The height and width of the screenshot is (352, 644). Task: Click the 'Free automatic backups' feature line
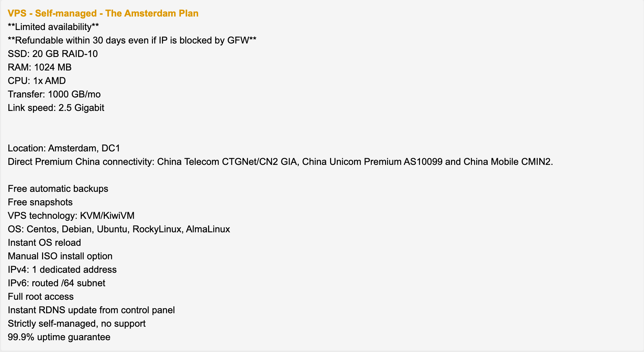pos(58,189)
